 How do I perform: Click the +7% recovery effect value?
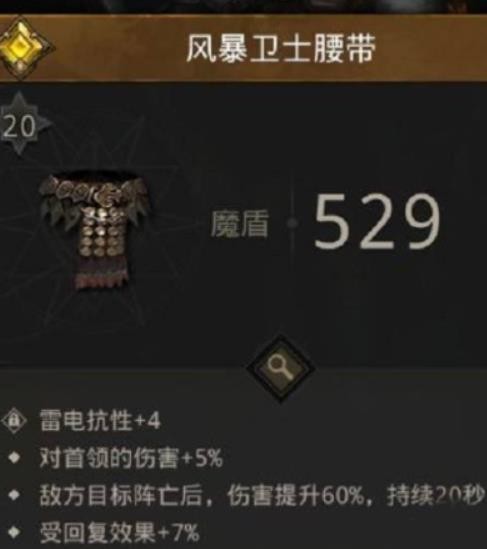tap(179, 532)
